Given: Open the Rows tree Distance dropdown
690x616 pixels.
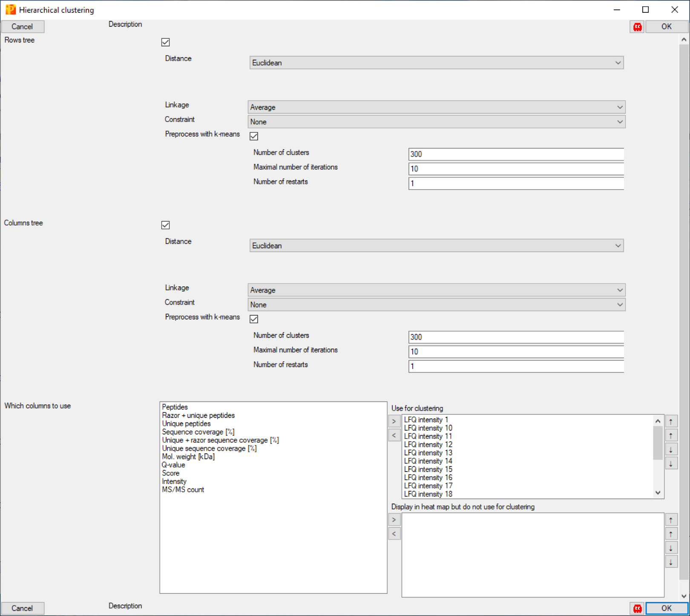Looking at the screenshot, I should click(436, 63).
